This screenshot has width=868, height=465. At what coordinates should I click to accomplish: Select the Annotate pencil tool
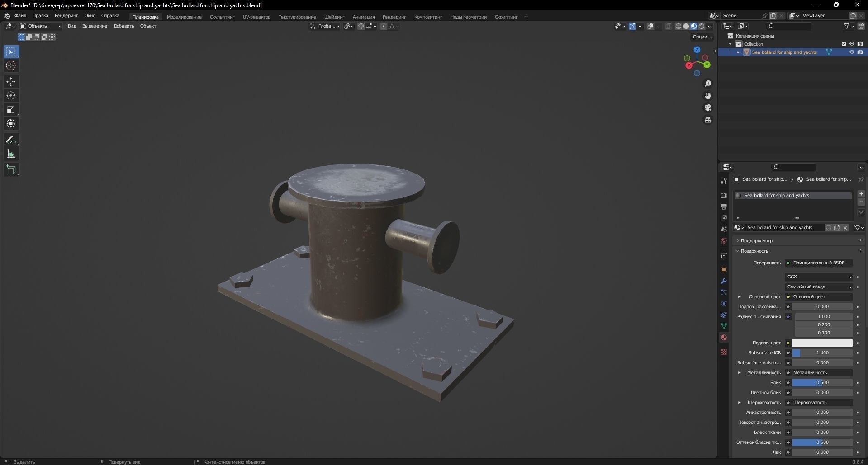click(x=11, y=140)
